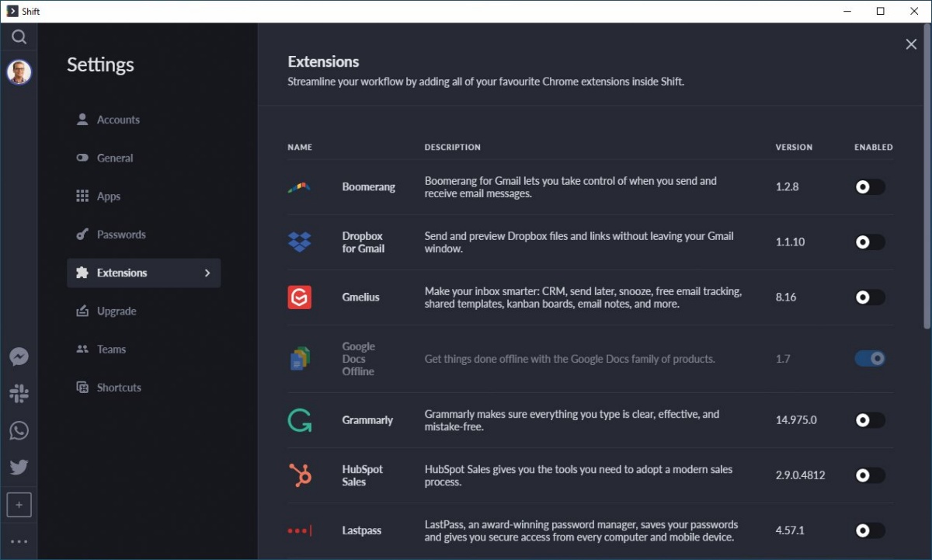Turn on the Gmelius toggle
The width and height of the screenshot is (932, 560).
tap(869, 297)
